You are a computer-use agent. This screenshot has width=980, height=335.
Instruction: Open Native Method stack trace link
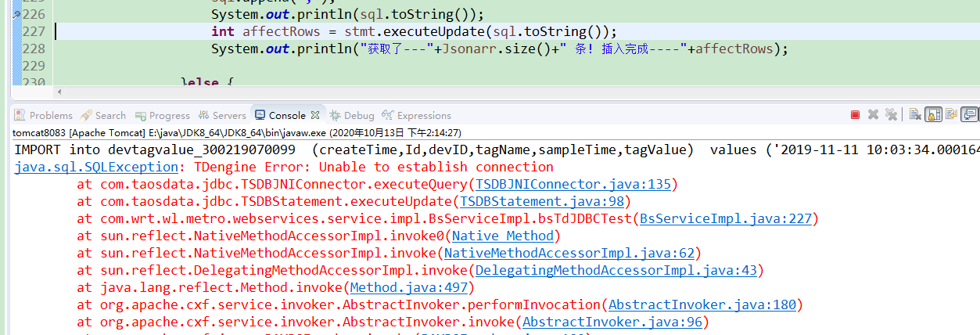(503, 236)
